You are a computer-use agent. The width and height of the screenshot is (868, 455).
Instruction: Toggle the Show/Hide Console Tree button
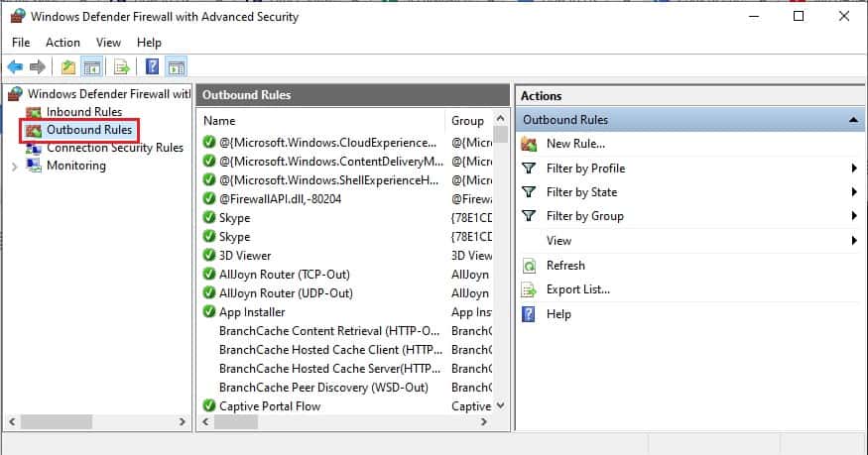pos(90,67)
